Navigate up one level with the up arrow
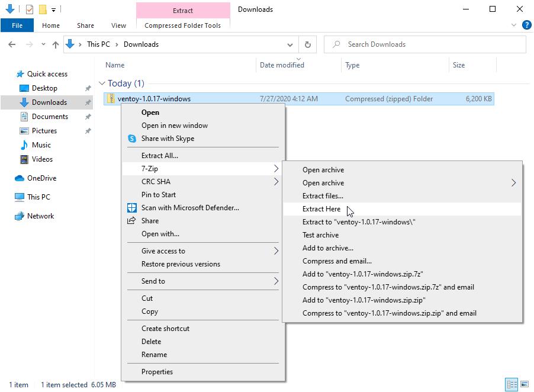The image size is (534, 392). point(56,44)
